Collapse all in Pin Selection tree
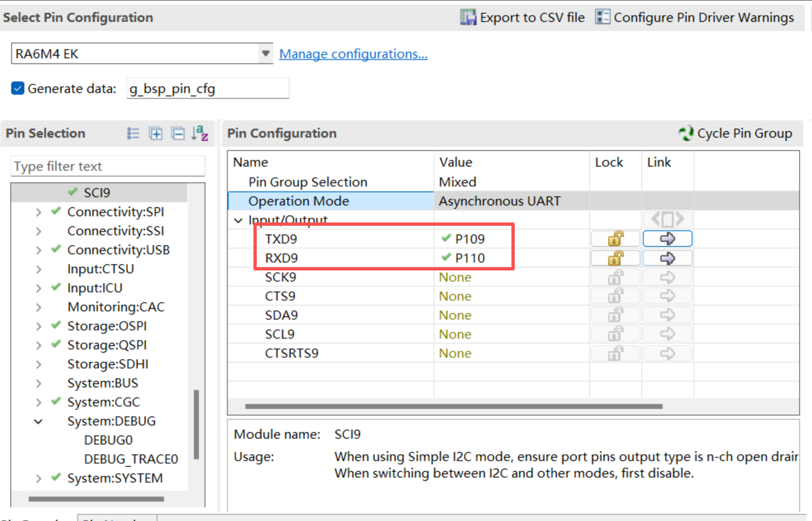812x521 pixels. coord(178,134)
